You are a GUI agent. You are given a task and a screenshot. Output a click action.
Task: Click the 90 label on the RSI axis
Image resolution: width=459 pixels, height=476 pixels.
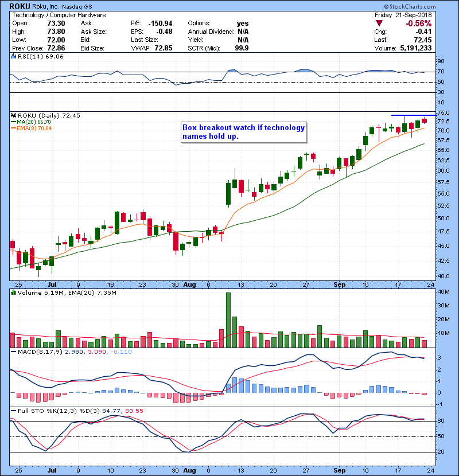point(441,61)
